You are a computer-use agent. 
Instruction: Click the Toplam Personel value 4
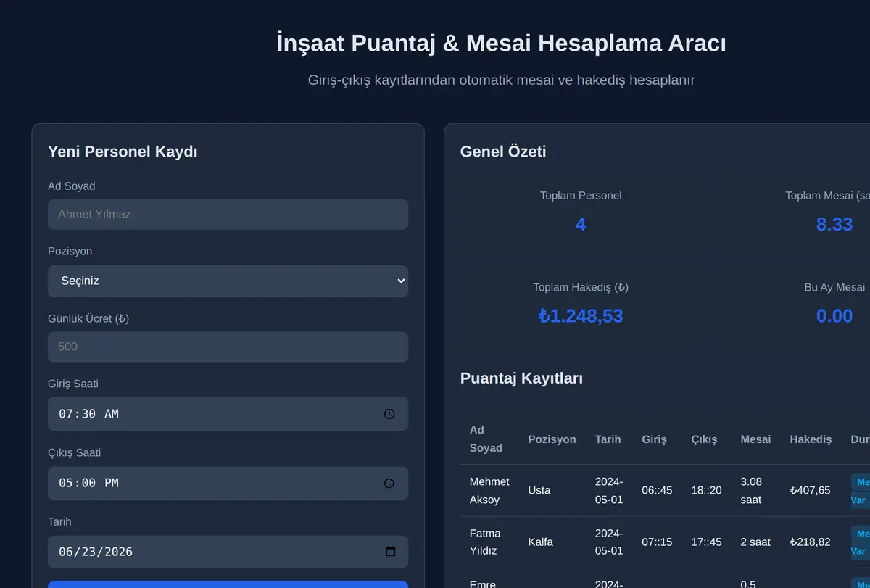tap(581, 224)
